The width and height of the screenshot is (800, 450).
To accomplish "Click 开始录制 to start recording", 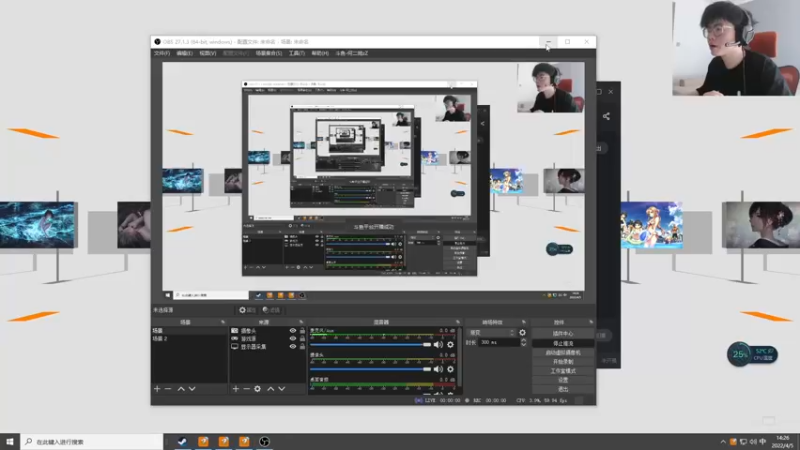I will (563, 362).
